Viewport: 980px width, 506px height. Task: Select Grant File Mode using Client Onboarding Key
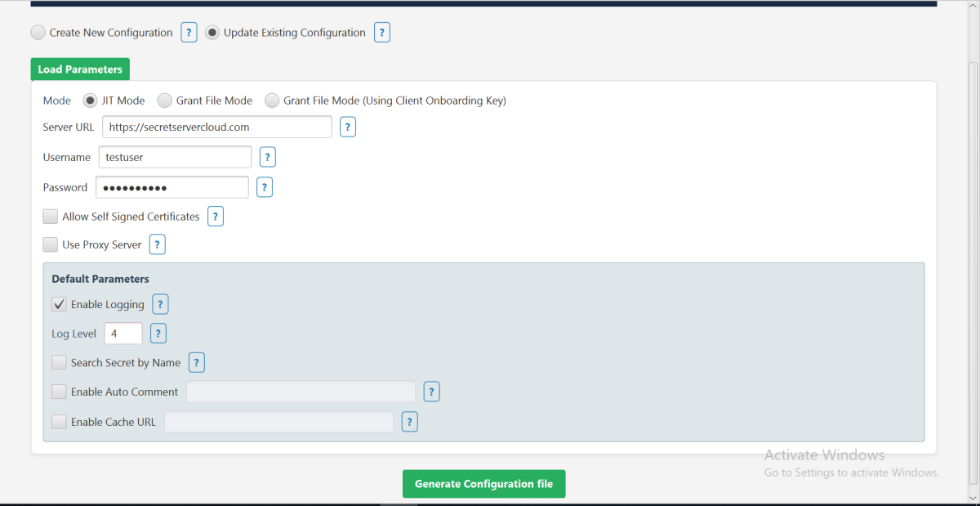272,101
